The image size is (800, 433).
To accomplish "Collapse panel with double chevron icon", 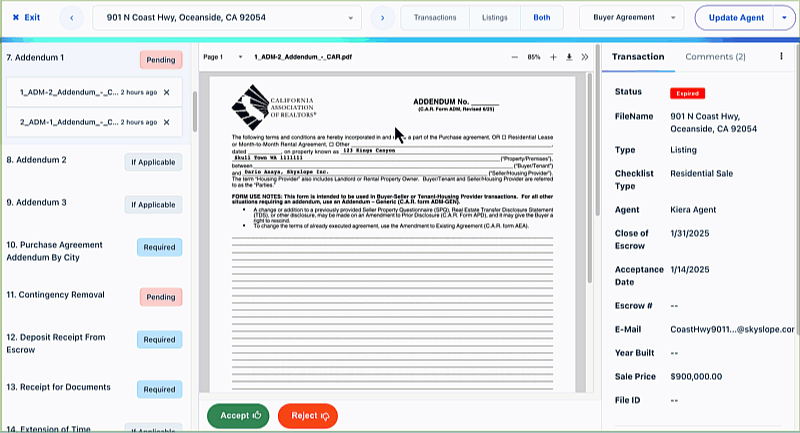I will [585, 57].
